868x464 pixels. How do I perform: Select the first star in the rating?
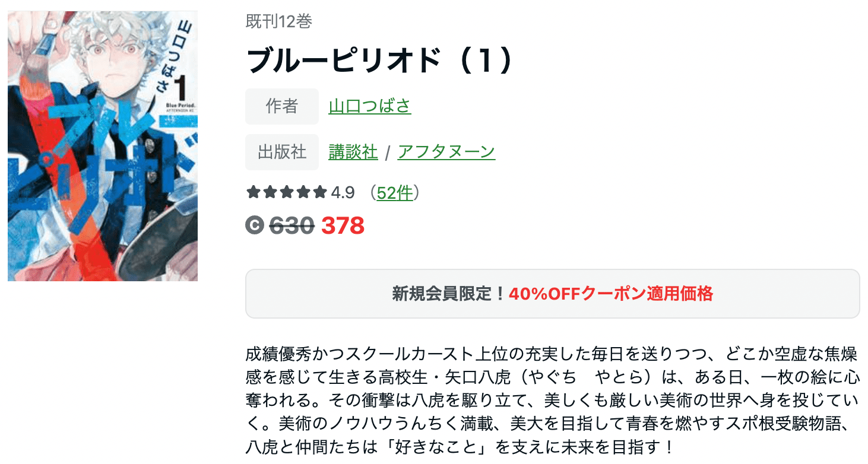pyautogui.click(x=254, y=192)
